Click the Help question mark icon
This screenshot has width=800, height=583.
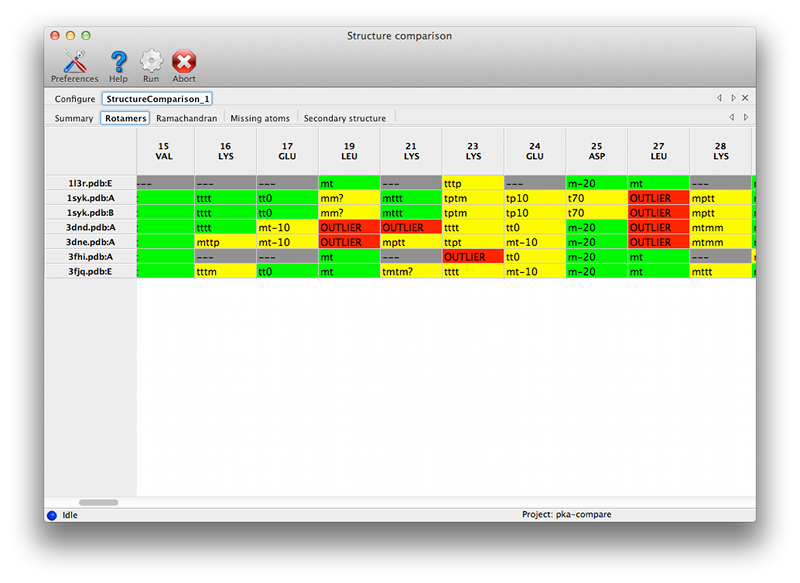coord(118,65)
